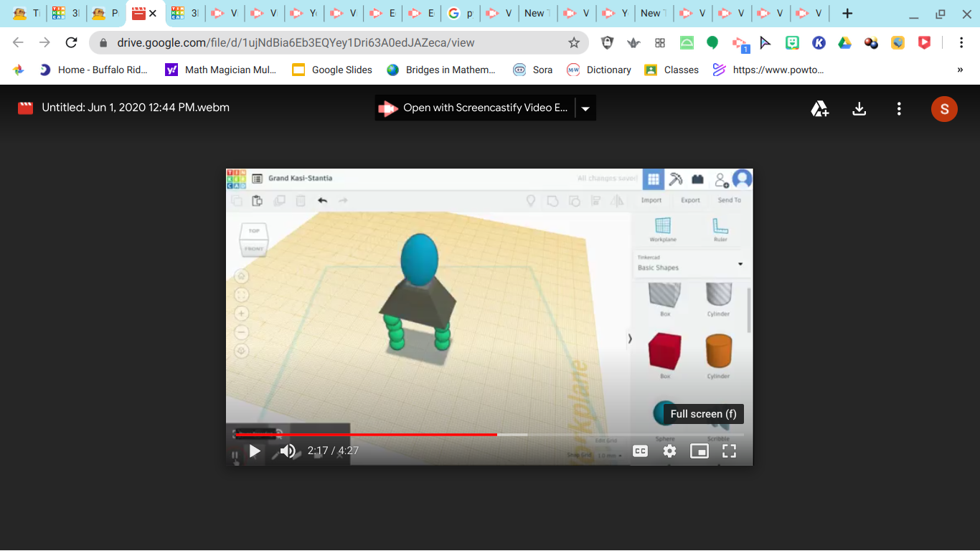Show hidden bookmarks with » chevron
980x551 pixels.
point(960,70)
